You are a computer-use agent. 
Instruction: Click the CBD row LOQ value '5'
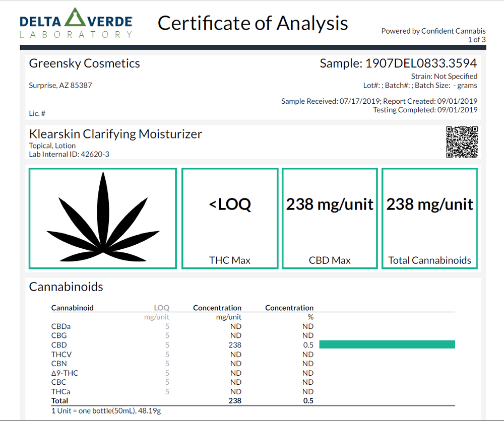tap(167, 345)
